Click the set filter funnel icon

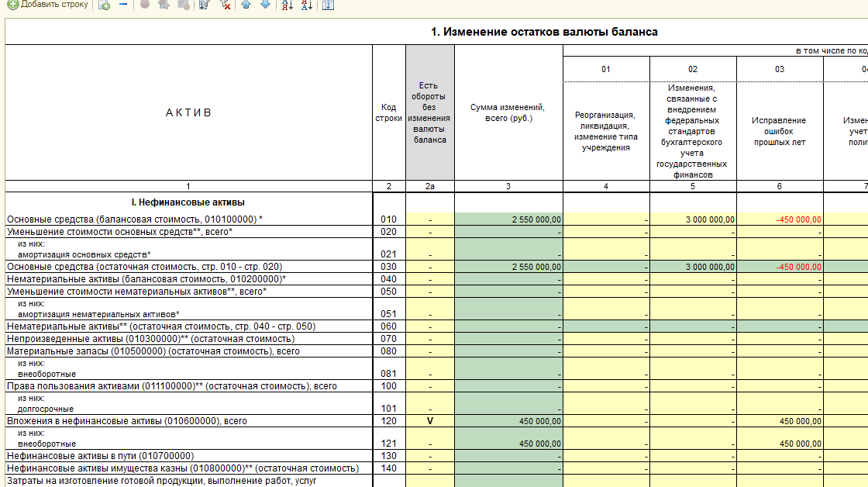(205, 5)
